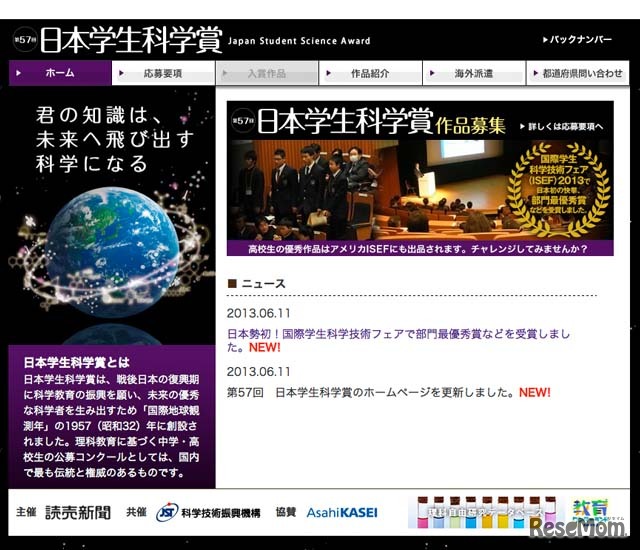
Task: Open news link 日本勢初！国際学生科学技術フェア
Action: coord(398,340)
